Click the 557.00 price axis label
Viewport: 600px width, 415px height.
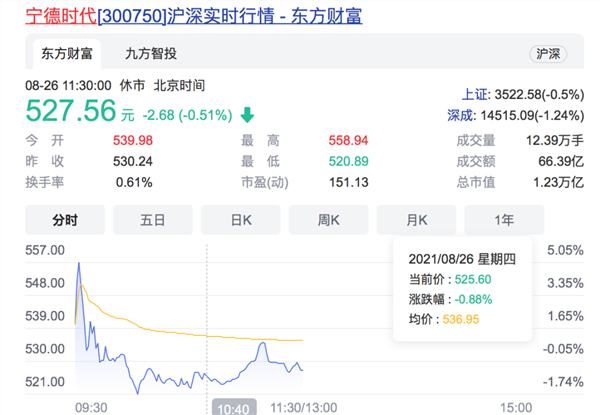(45, 251)
